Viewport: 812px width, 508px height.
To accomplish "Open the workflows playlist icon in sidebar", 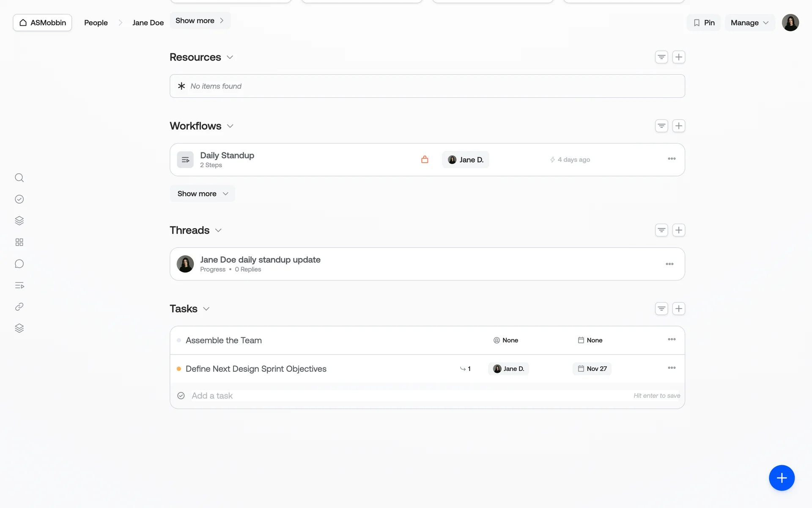I will tap(19, 285).
